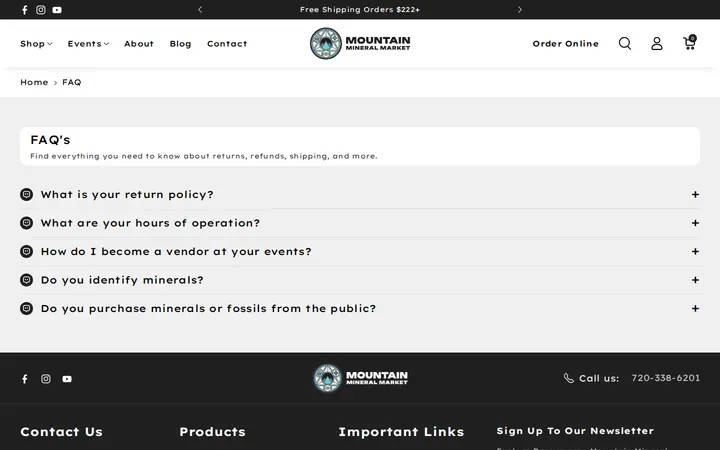The height and width of the screenshot is (450, 720).
Task: Click header Mountain Mineral Market logo
Action: point(360,43)
